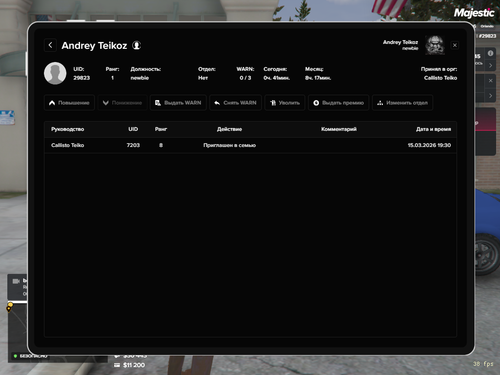Click the undo arrow icon on Снять WARN
500x375 pixels.
coord(217,103)
